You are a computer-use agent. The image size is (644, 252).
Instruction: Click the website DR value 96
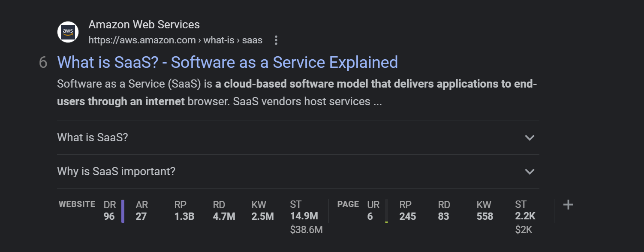click(109, 216)
